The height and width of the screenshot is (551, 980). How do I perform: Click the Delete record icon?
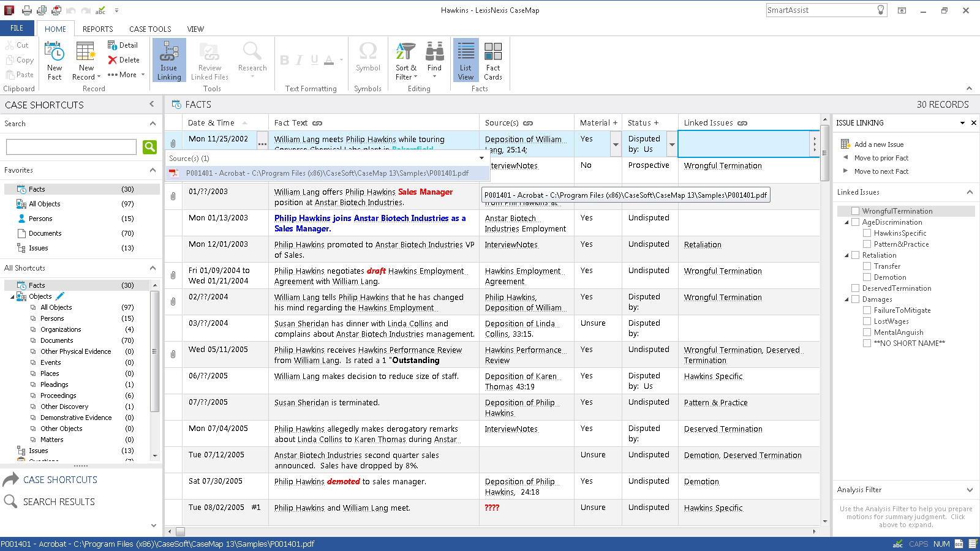112,60
